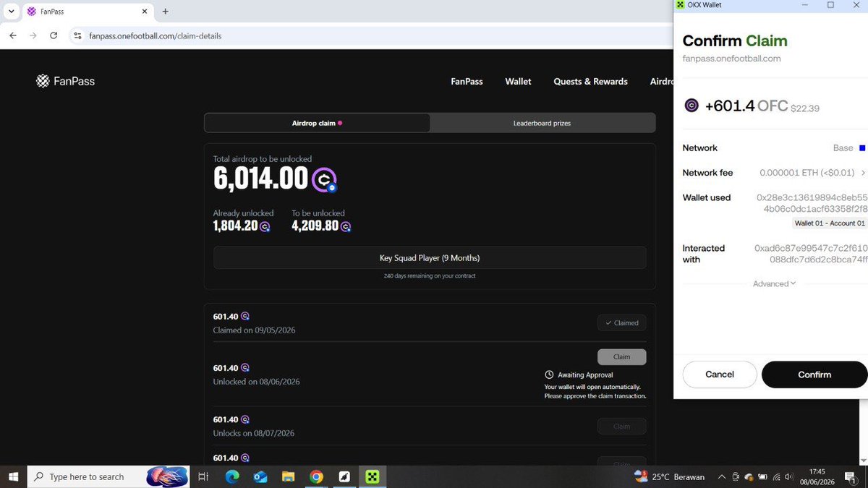Click the contract address starting 0xad6c87
This screenshot has width=868, height=488.
pyautogui.click(x=811, y=254)
